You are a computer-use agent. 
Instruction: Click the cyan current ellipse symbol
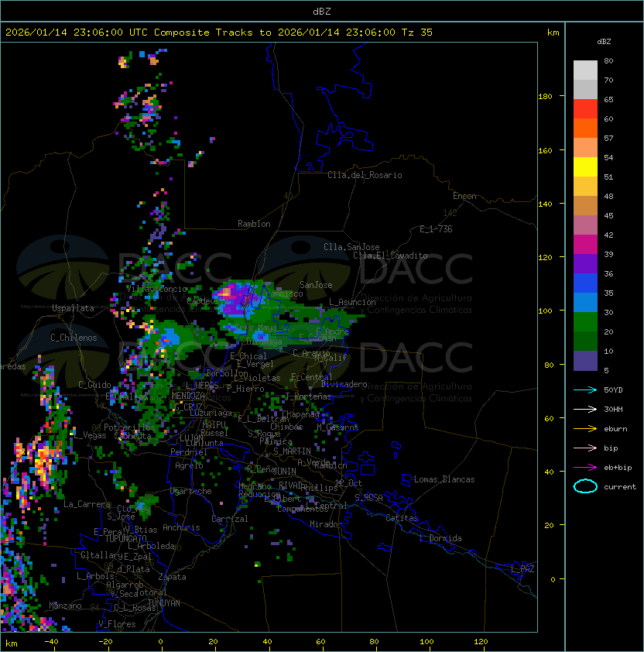585,486
